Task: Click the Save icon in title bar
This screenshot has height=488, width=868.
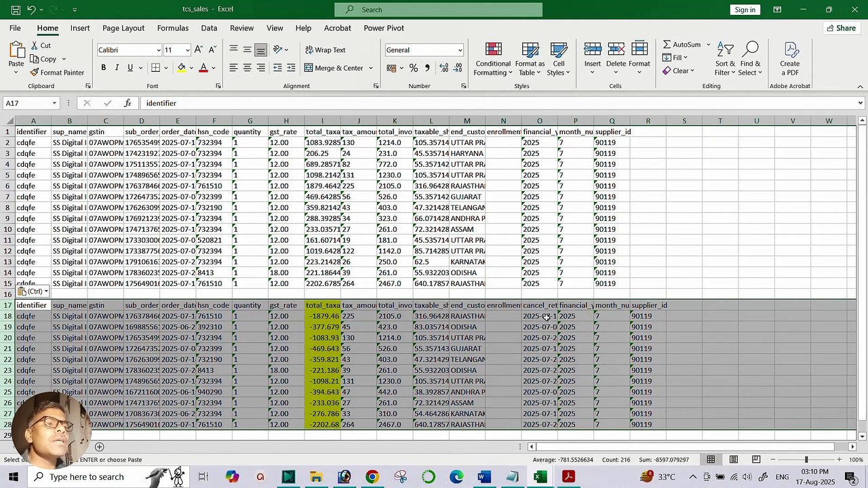Action: coord(14,9)
